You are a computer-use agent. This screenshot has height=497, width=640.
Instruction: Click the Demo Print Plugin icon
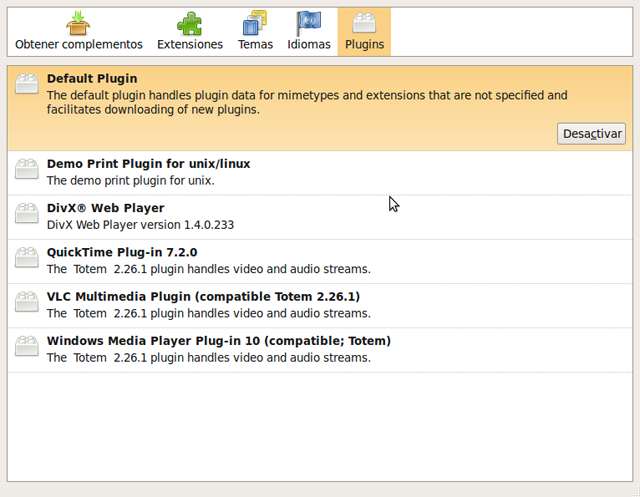pos(27,171)
